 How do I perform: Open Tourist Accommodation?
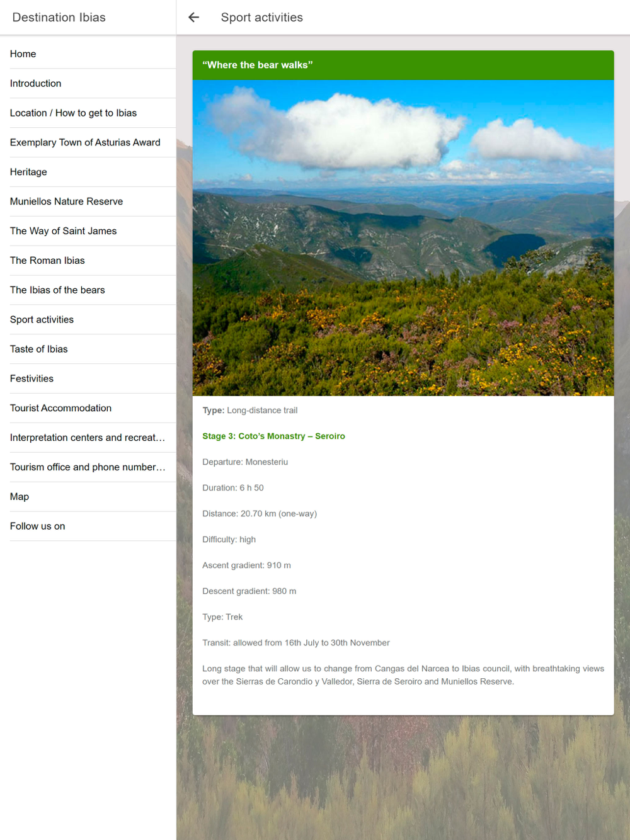[x=88, y=409]
